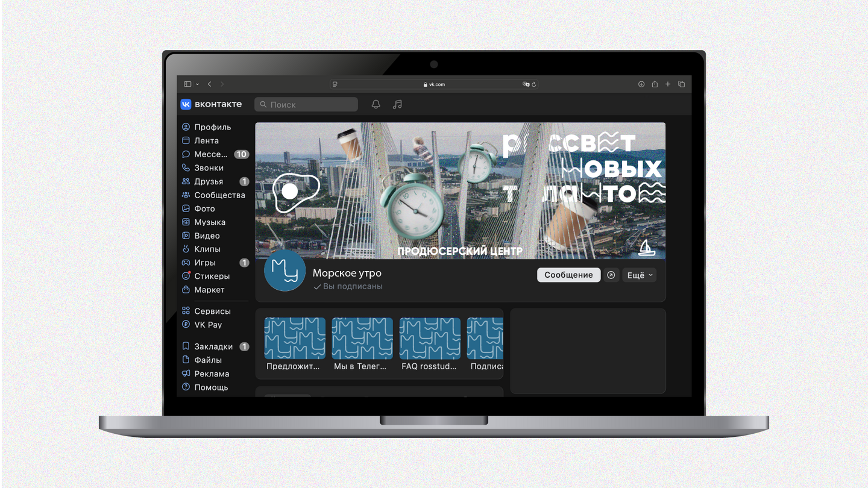Show the tab overview icon
The image size is (868, 488).
pyautogui.click(x=682, y=84)
